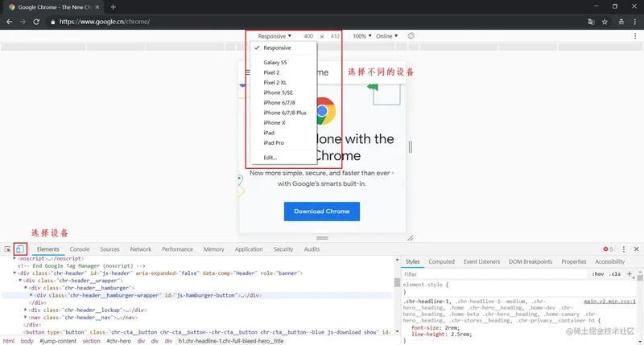The image size is (644, 345).
Task: Open the Online throttling dropdown
Action: tap(386, 36)
